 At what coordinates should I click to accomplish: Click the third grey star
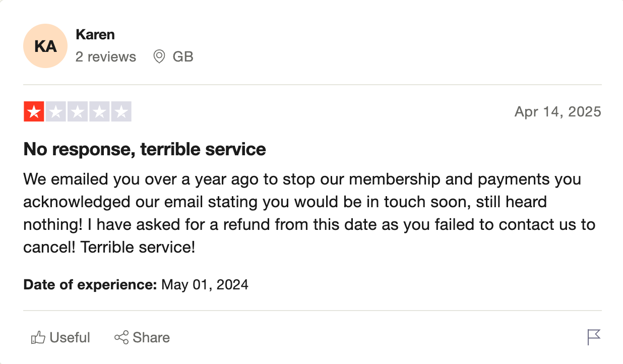[x=78, y=111]
